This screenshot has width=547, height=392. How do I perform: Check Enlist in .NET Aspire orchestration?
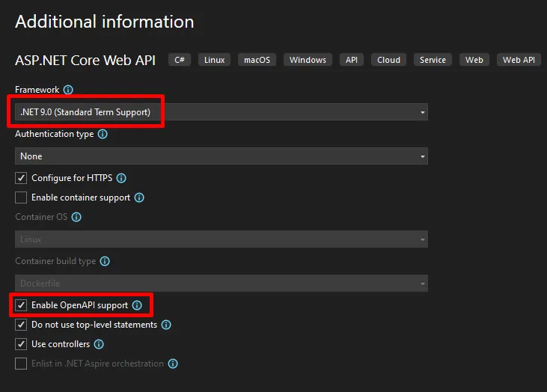click(21, 364)
